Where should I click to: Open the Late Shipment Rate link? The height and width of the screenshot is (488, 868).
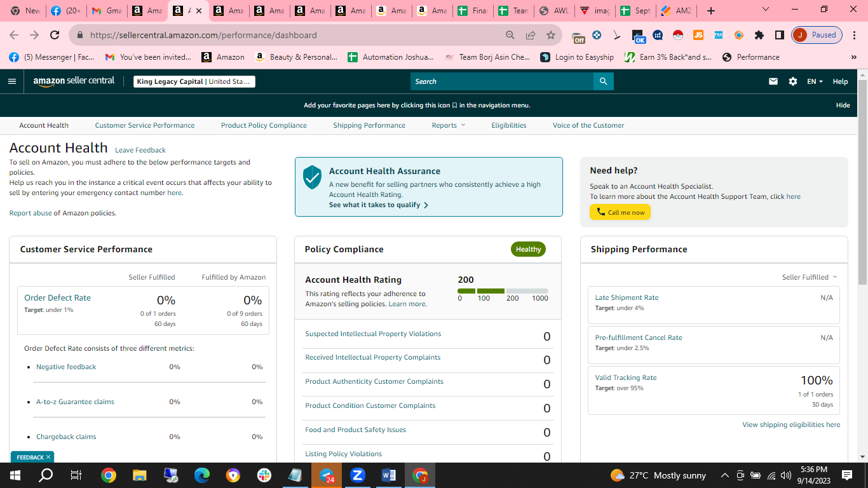coord(627,297)
